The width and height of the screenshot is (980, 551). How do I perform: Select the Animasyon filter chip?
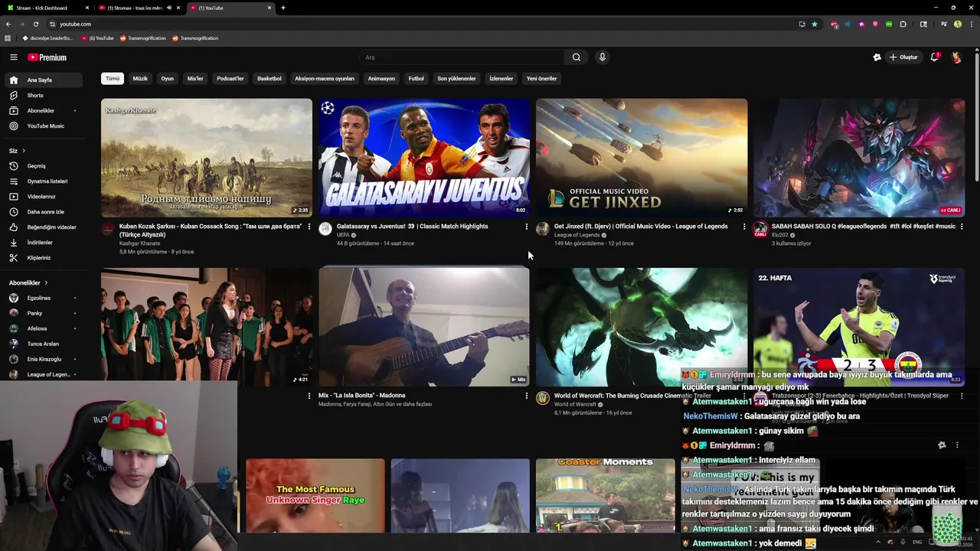[x=381, y=78]
